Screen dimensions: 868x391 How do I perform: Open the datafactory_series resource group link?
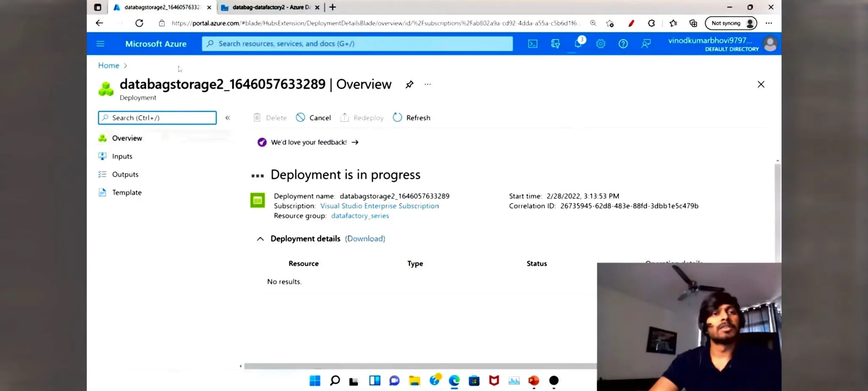360,216
